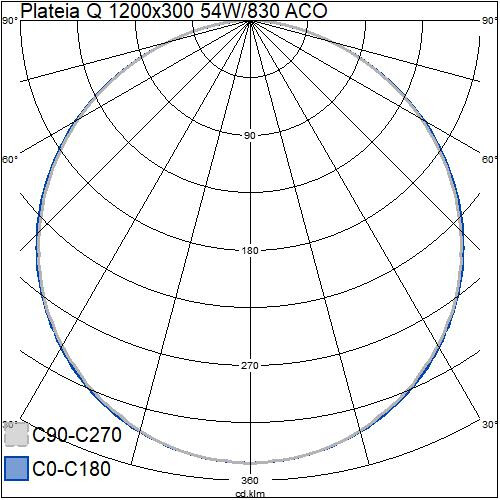Click the 30° angle label on right side
500x500 pixels.
(490, 425)
